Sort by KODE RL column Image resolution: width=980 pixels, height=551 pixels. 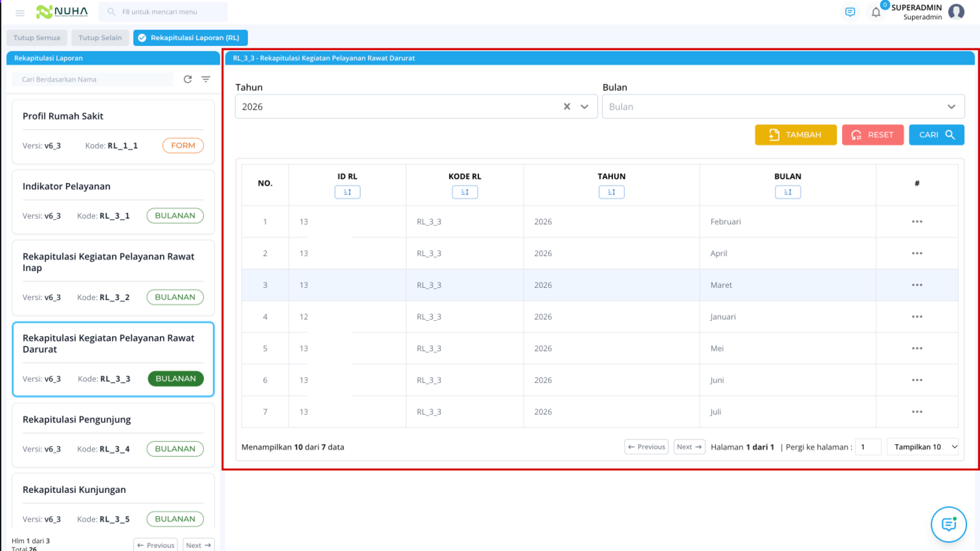(x=465, y=192)
